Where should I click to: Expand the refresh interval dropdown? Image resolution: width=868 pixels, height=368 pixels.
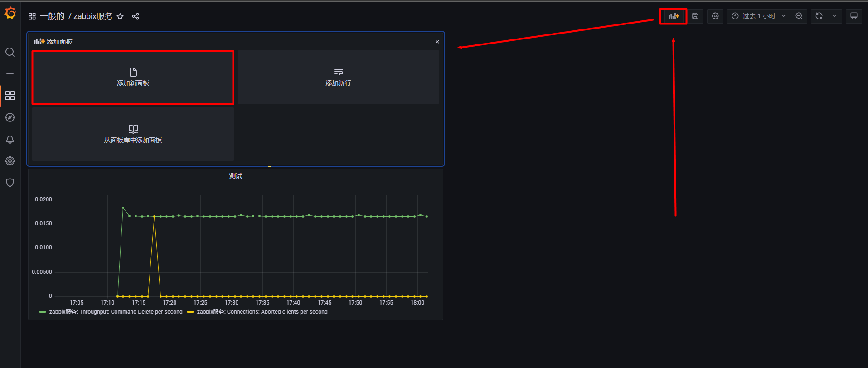pyautogui.click(x=834, y=16)
